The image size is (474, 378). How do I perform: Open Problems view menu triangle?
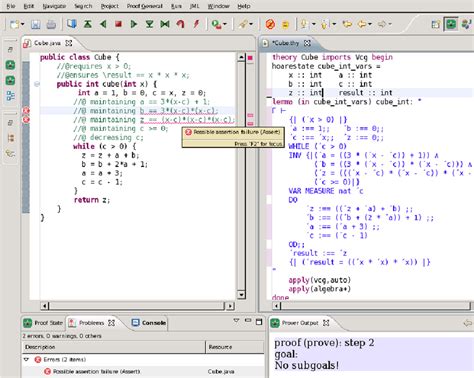236,321
